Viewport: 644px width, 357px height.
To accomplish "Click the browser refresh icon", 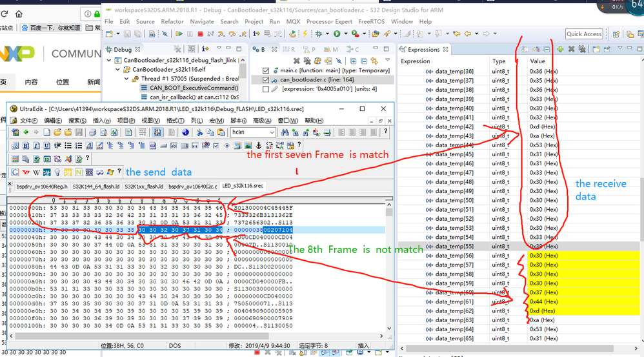I will (5, 14).
